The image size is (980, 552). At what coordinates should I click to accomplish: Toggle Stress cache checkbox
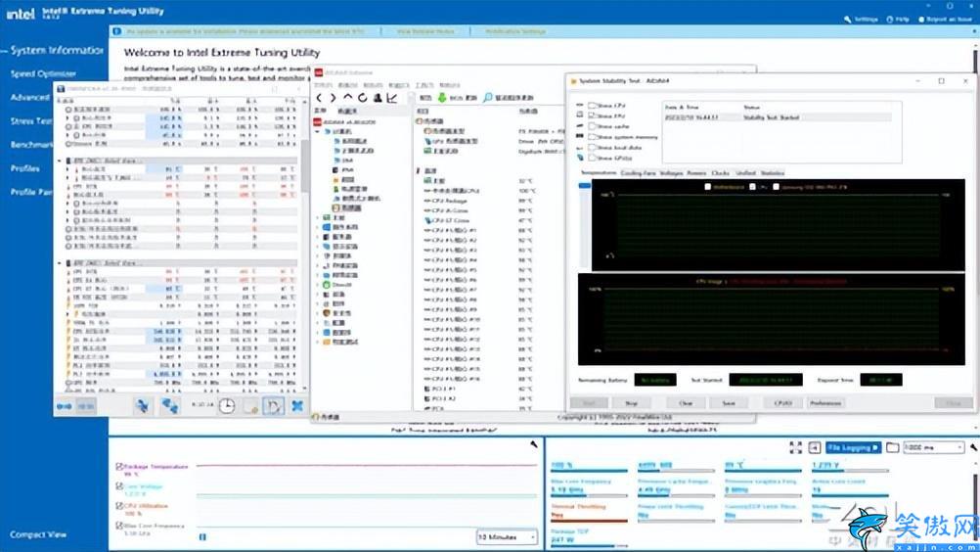tap(592, 126)
